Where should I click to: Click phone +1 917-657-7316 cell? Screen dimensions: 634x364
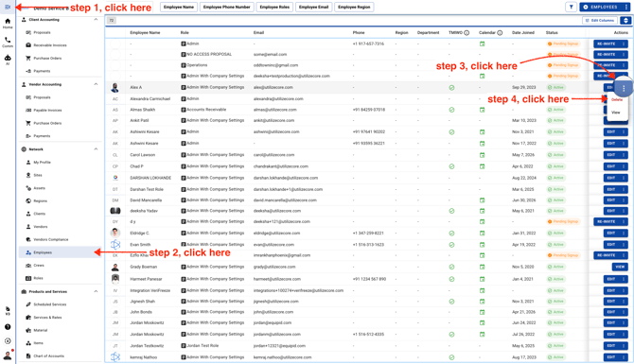368,43
